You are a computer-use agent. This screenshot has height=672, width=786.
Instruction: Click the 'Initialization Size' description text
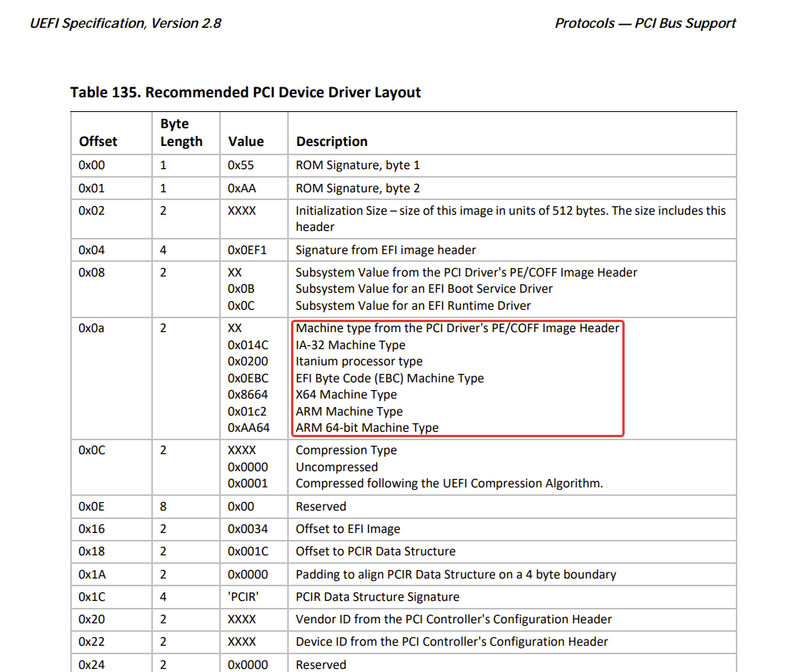coord(511,219)
